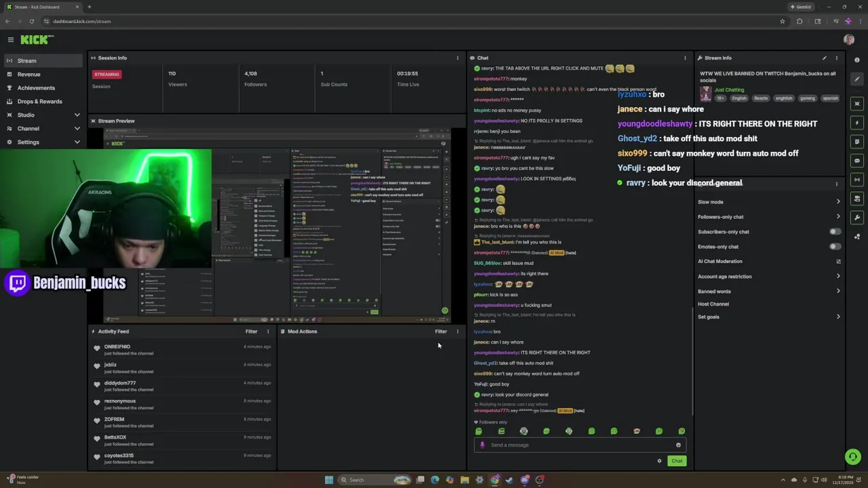The image size is (868, 488).
Task: Click the gaming stream tag
Action: (x=808, y=98)
